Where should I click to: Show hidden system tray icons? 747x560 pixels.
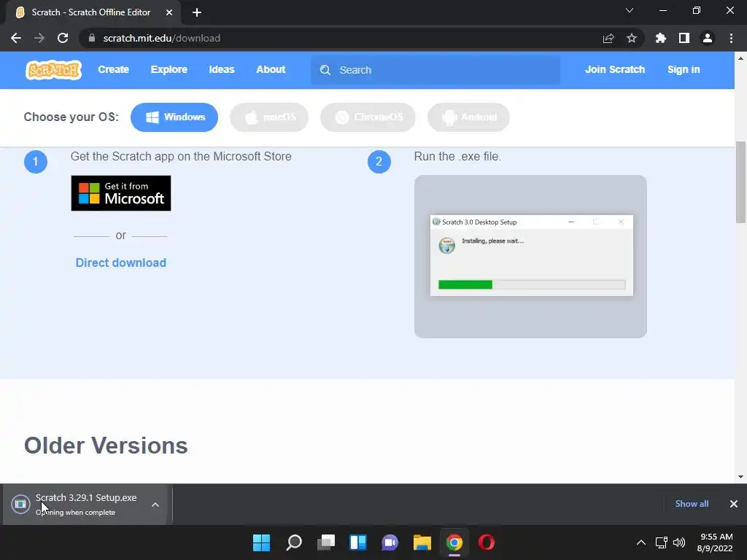pyautogui.click(x=641, y=542)
